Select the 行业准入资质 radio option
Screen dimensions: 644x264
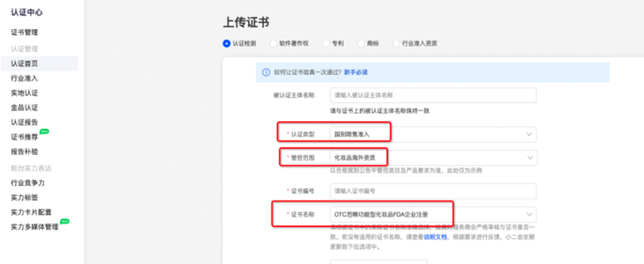pos(396,43)
